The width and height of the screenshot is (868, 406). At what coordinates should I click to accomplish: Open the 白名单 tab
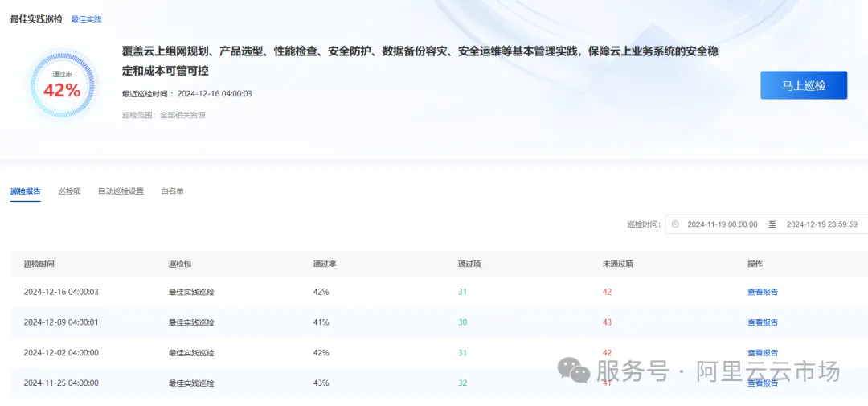coord(172,191)
